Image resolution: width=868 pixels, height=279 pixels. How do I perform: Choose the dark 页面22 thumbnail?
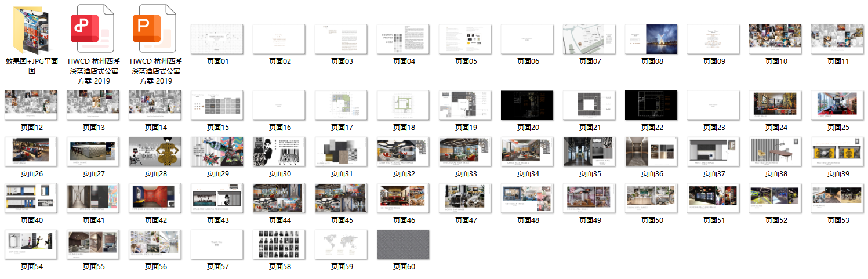pos(651,105)
